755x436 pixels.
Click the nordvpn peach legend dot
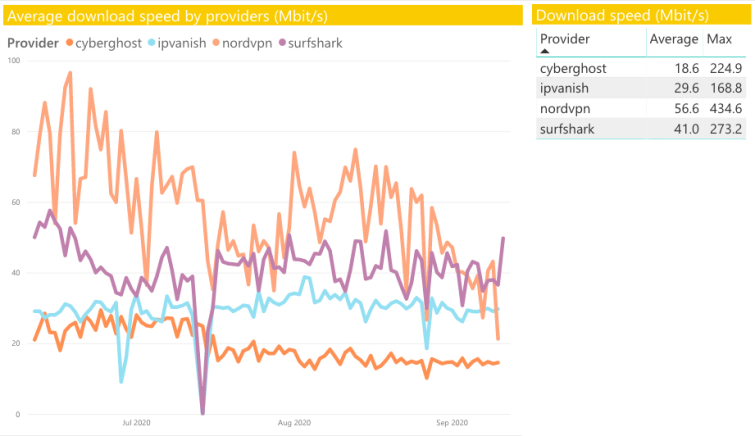pyautogui.click(x=216, y=43)
